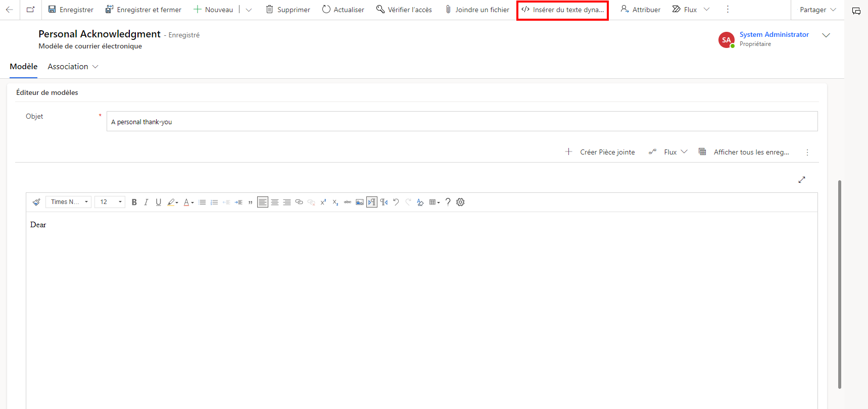
Task: Expand the dropdown next to Nouveau
Action: [249, 10]
